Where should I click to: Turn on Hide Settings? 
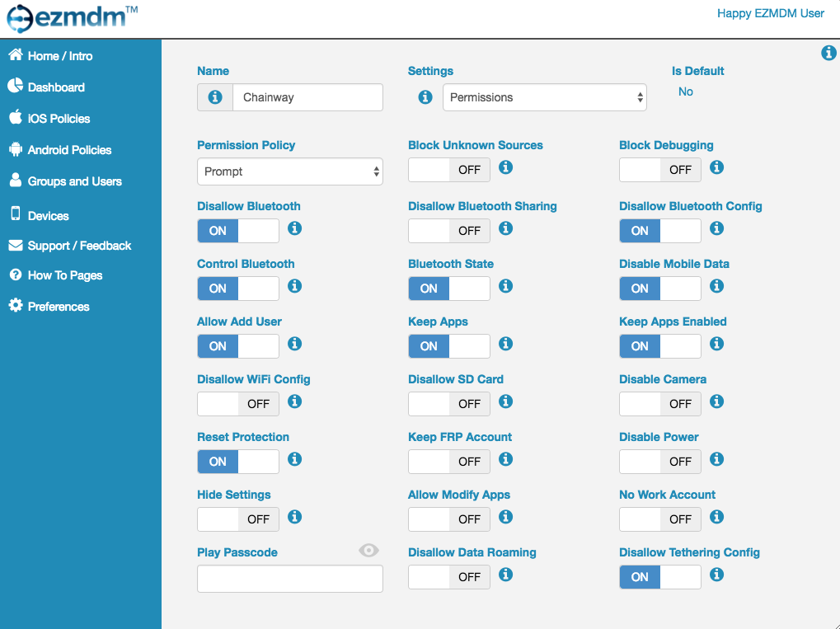238,519
